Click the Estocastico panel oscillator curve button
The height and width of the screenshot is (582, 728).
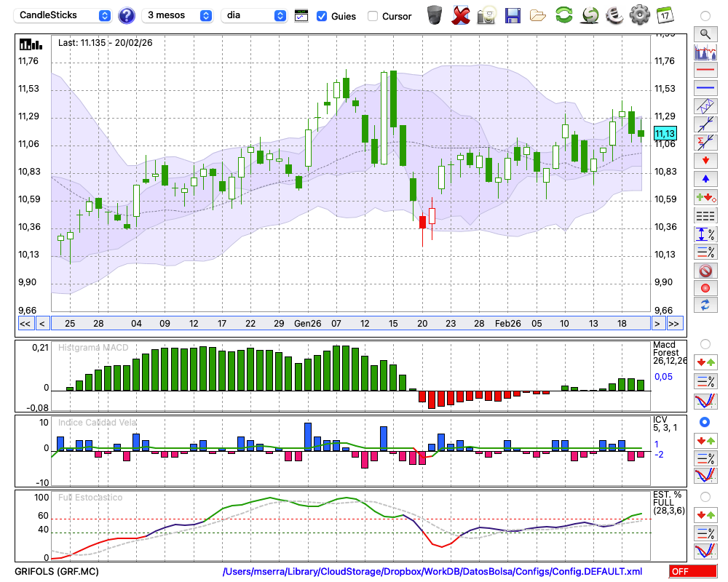pos(705,551)
